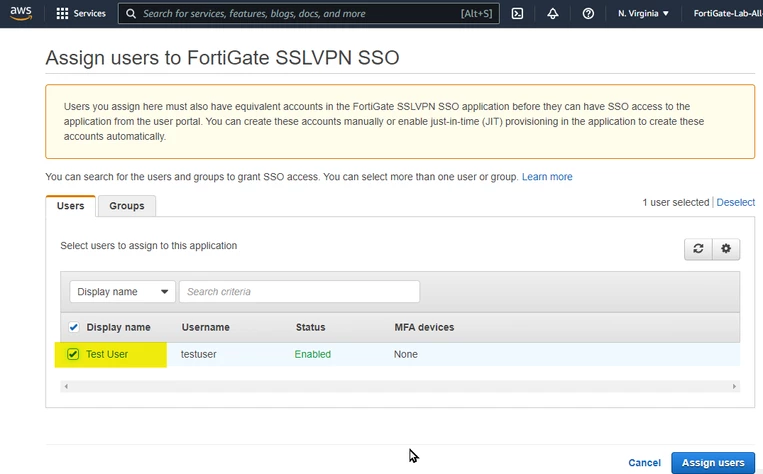Image resolution: width=763 pixels, height=474 pixels.
Task: Open the Learn more link
Action: coord(547,177)
